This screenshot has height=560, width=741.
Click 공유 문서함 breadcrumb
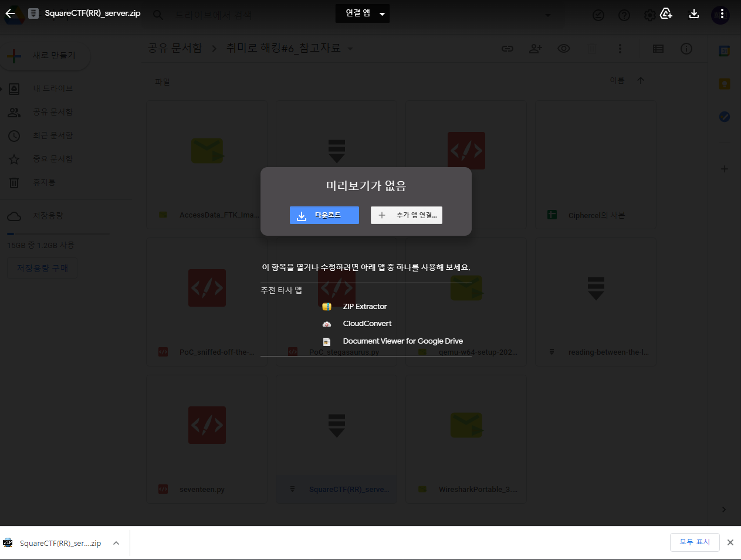(x=175, y=48)
